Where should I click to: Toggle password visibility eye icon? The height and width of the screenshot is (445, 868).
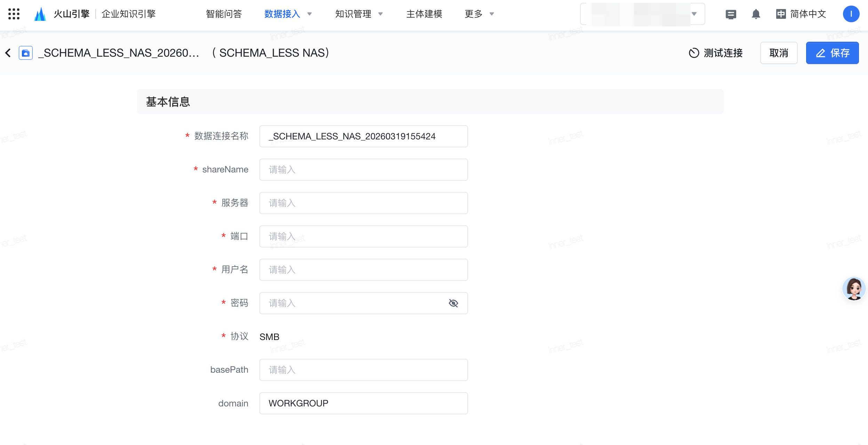pos(453,303)
